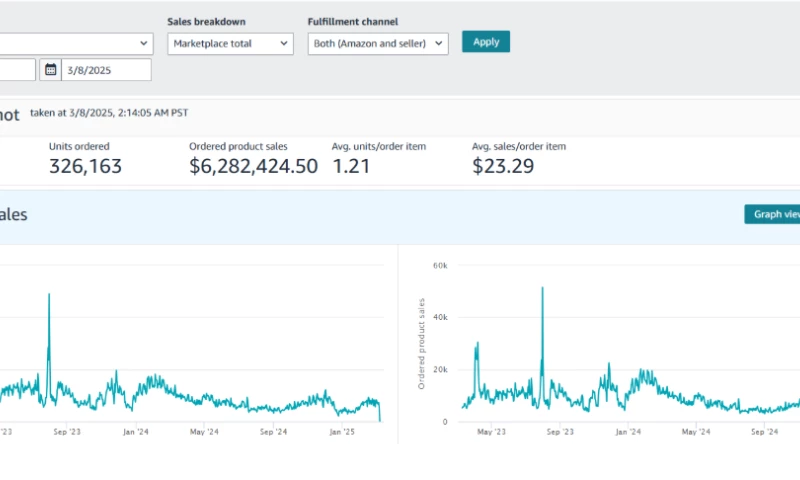Image resolution: width=800 pixels, height=480 pixels.
Task: Expand the cut-off dropdown left of Sales breakdown
Action: point(77,44)
